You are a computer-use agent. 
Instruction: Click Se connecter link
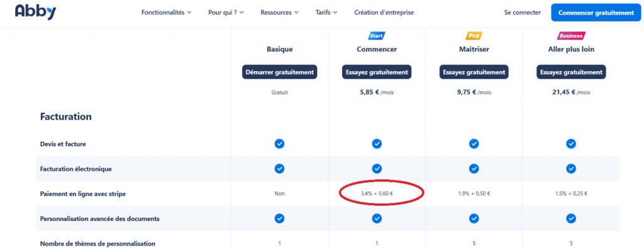coord(523,13)
